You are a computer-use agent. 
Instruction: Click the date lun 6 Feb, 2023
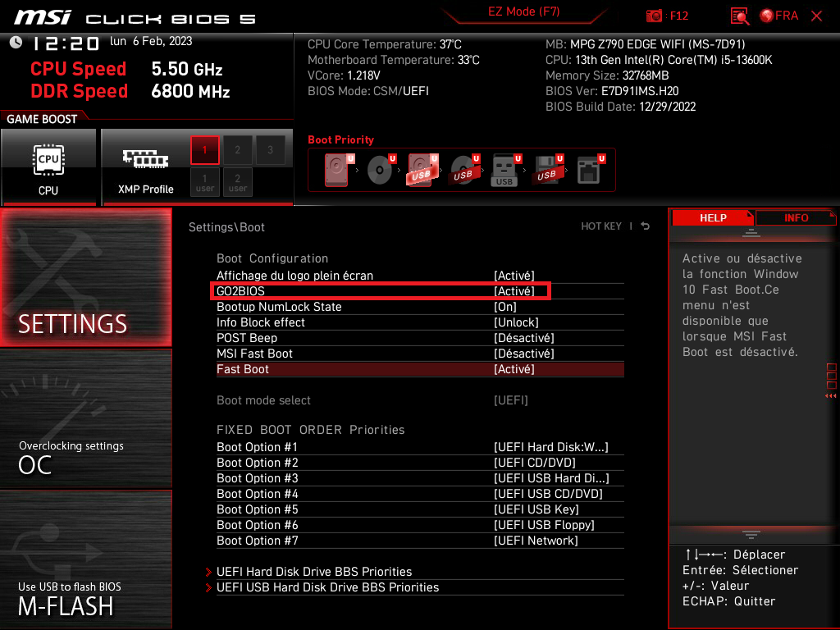point(151,41)
